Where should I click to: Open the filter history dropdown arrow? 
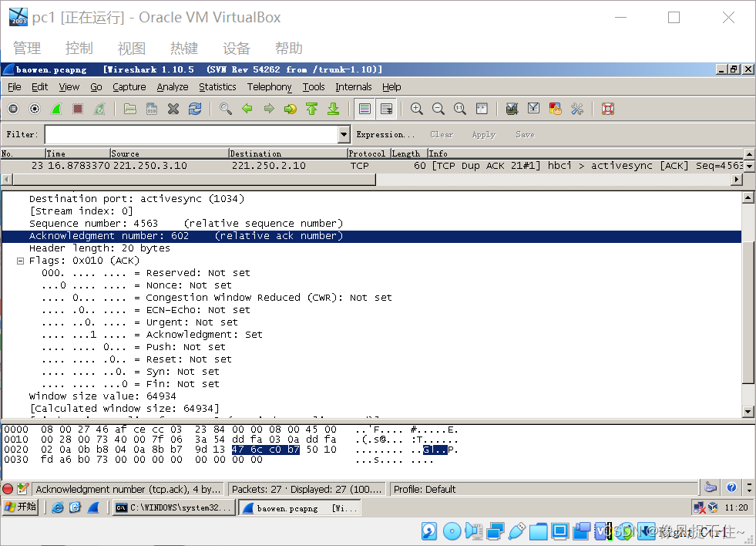coord(344,134)
